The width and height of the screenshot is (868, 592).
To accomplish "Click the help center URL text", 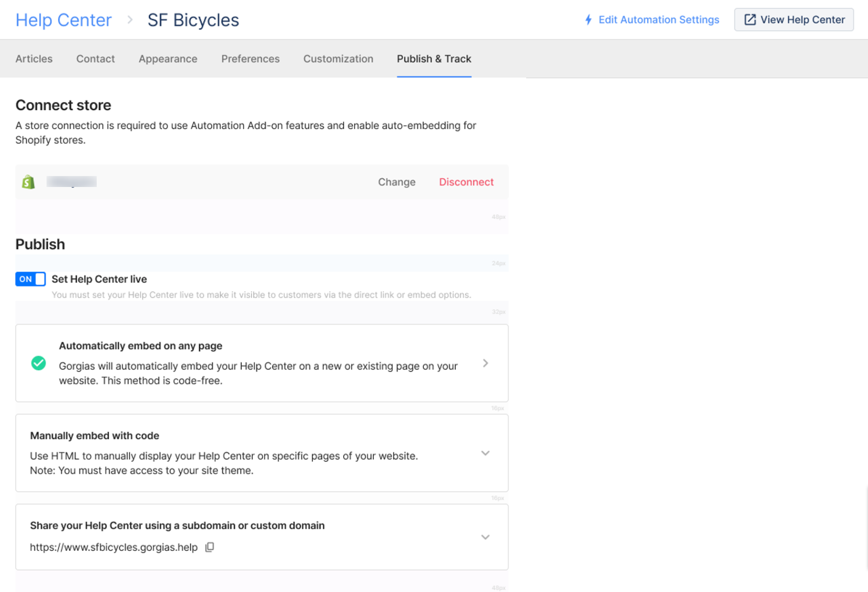I will coord(114,547).
